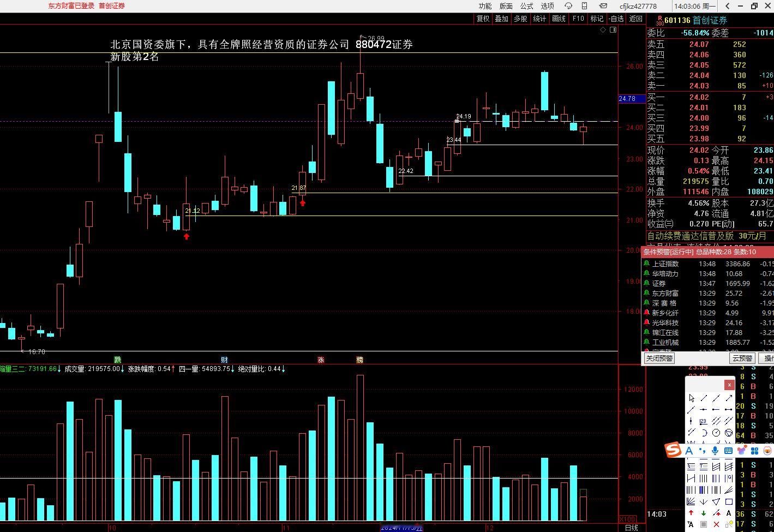Select the 锦江在线 alert row
774x532 pixels.
[708, 332]
